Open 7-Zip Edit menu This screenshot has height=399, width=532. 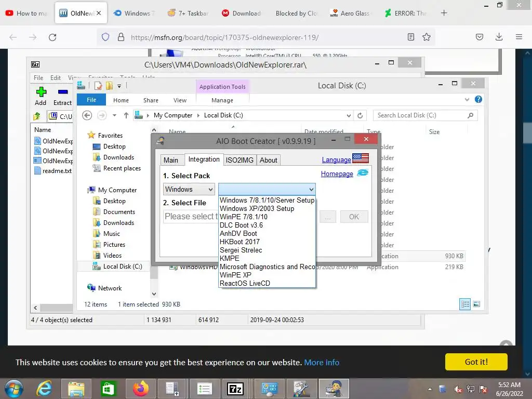tap(55, 78)
